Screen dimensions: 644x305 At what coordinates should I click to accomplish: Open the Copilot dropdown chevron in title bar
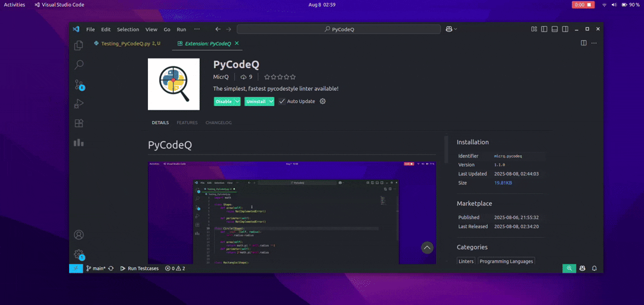pos(456,29)
